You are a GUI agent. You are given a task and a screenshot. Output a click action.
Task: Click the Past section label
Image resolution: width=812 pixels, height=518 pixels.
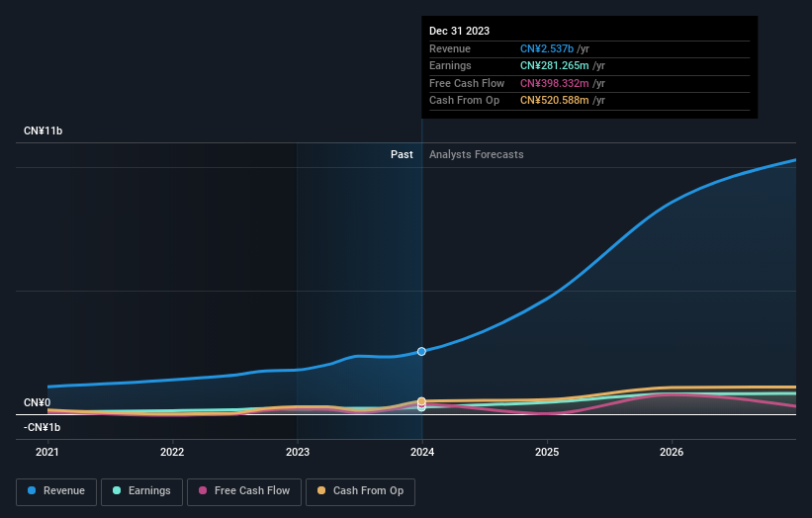402,154
